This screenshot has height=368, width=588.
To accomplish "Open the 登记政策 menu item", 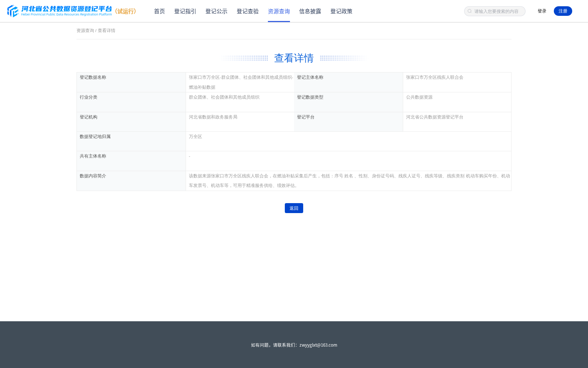I will [341, 11].
